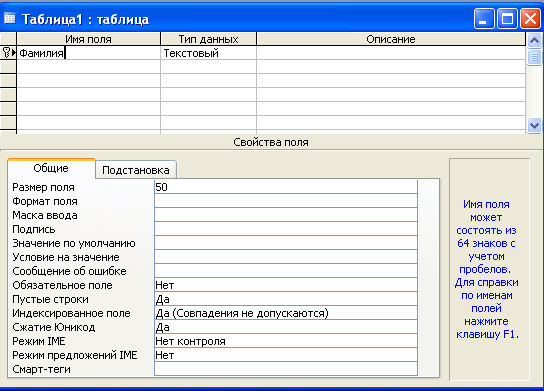Click Пустые строки value Да
The height and width of the screenshot is (391, 544).
286,299
